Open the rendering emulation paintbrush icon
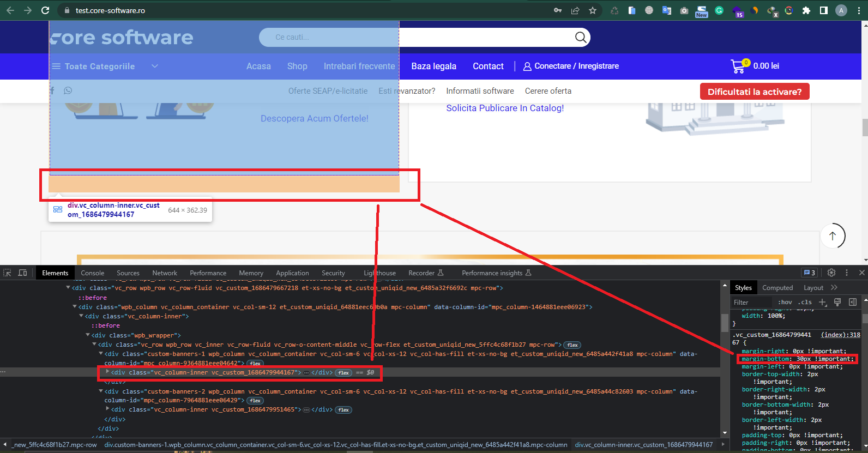 [837, 302]
